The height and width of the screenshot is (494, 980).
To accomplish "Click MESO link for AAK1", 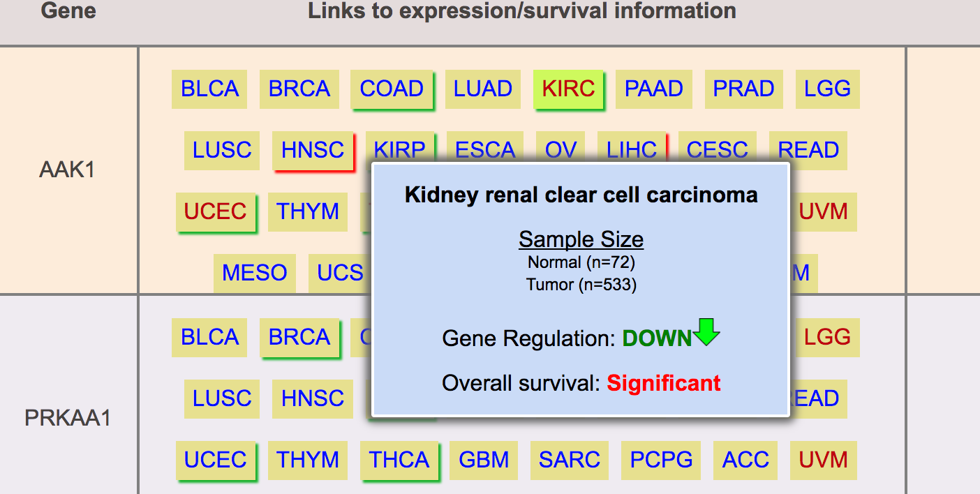I will tap(254, 273).
